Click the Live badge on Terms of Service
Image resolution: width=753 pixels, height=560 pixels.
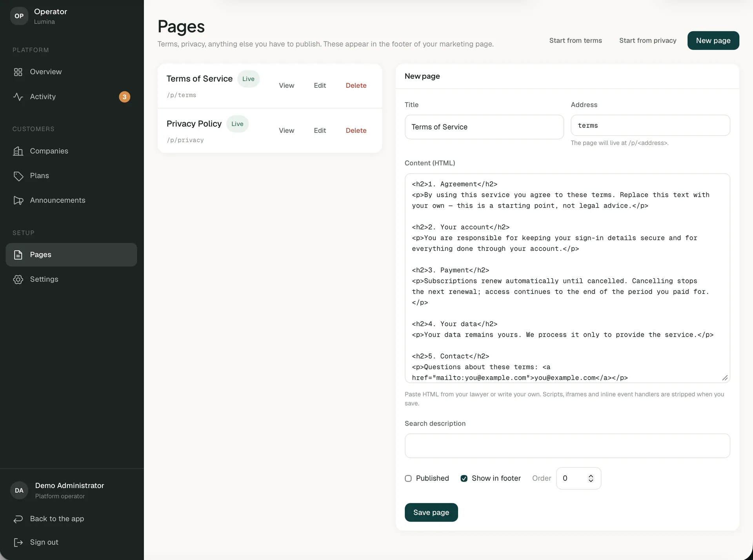[248, 79]
